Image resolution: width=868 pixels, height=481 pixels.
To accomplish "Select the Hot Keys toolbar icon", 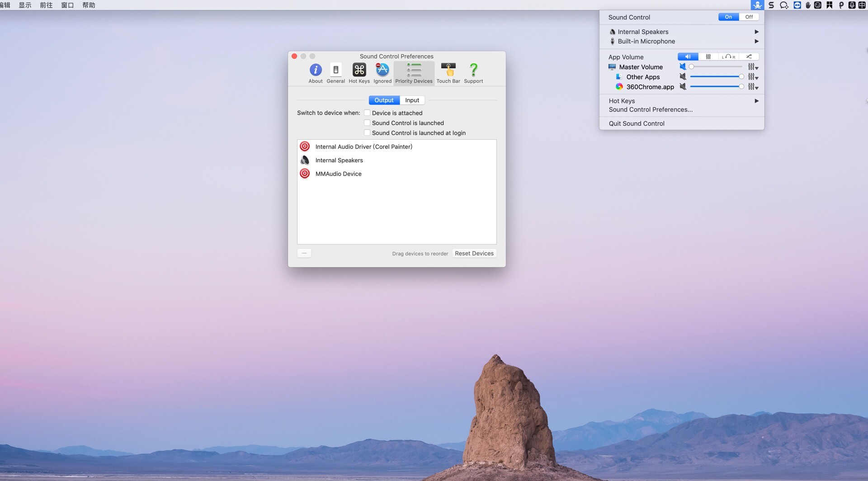I will point(359,72).
